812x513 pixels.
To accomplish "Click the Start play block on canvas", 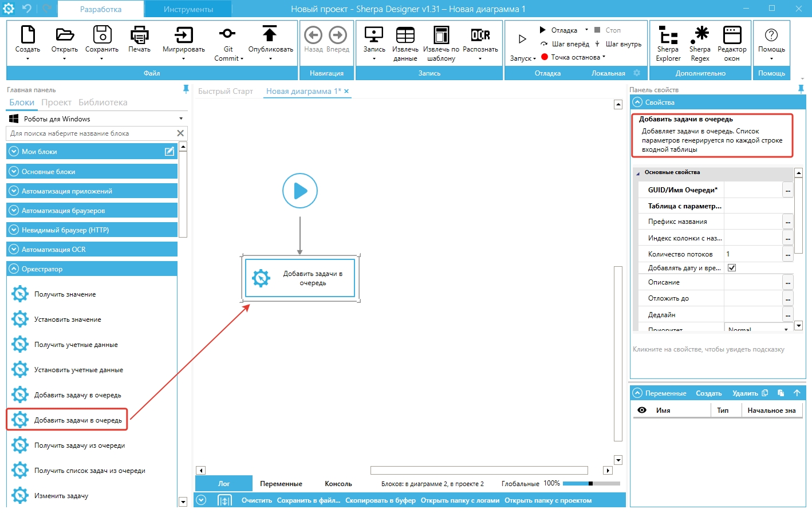I will [299, 191].
